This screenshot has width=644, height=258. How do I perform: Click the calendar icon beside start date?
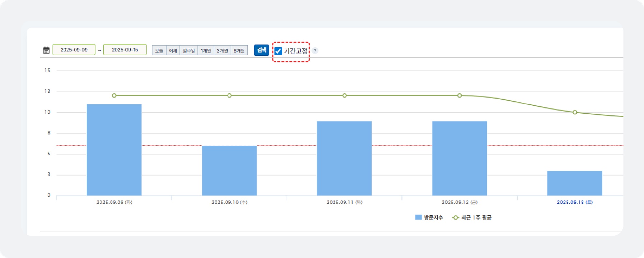pyautogui.click(x=46, y=50)
